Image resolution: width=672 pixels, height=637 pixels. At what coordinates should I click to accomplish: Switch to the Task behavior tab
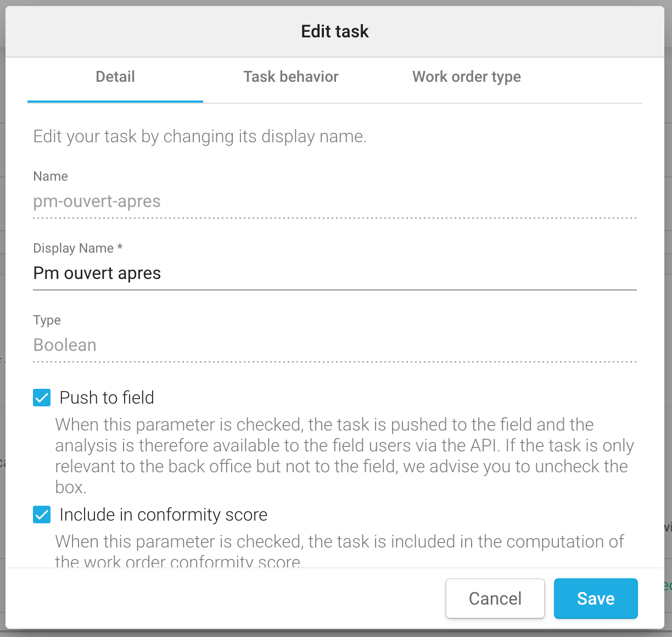290,77
